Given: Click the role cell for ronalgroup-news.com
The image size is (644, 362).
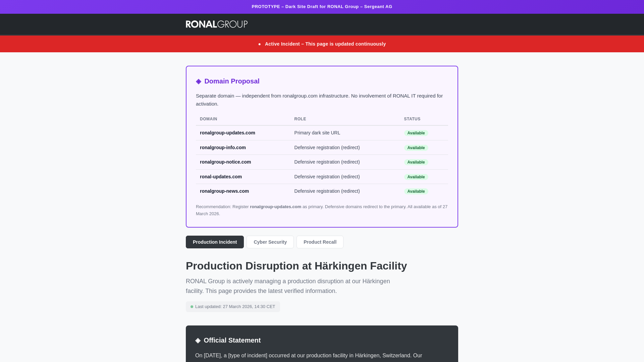Looking at the screenshot, I should click(x=327, y=191).
